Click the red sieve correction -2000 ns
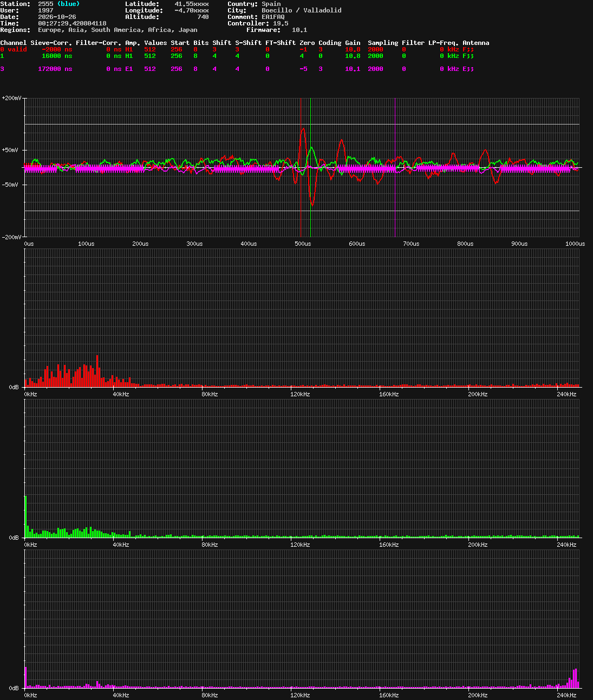 pos(57,49)
